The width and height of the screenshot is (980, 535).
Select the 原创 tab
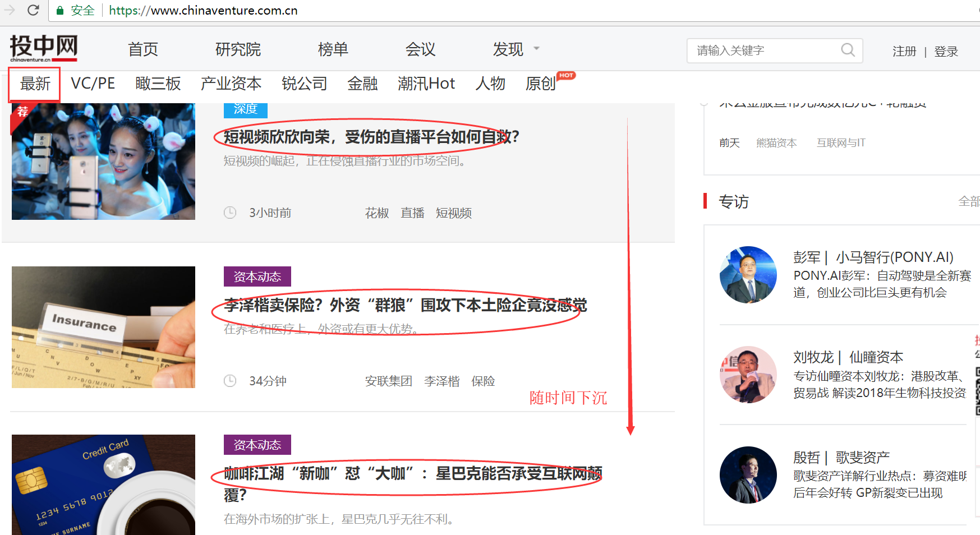pyautogui.click(x=541, y=84)
